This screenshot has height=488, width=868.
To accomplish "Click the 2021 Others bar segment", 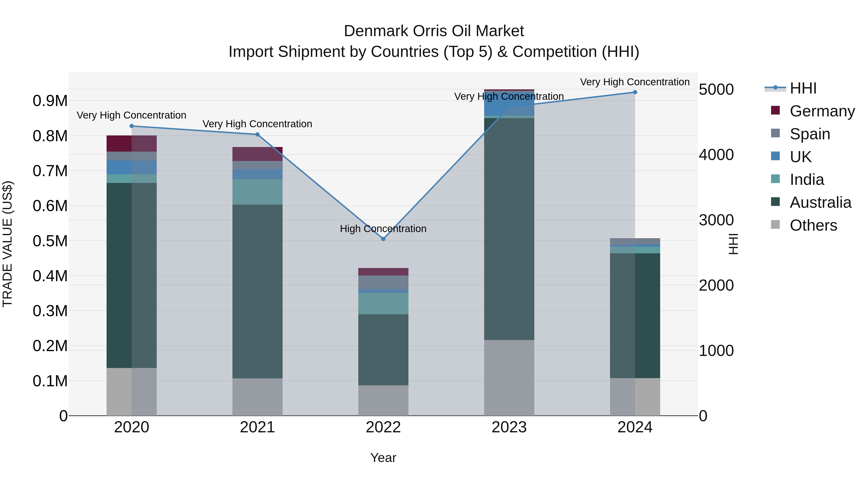I will click(258, 397).
